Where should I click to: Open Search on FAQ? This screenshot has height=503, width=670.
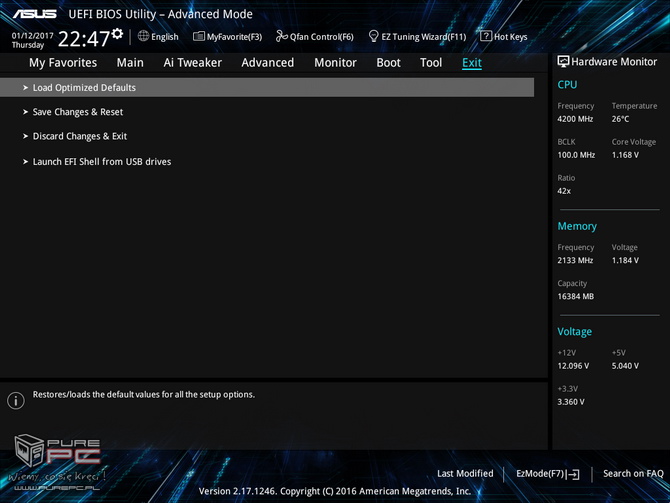[x=633, y=474]
